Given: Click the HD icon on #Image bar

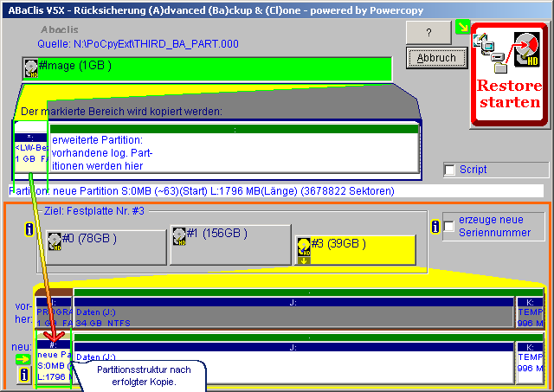Looking at the screenshot, I should coord(31,68).
